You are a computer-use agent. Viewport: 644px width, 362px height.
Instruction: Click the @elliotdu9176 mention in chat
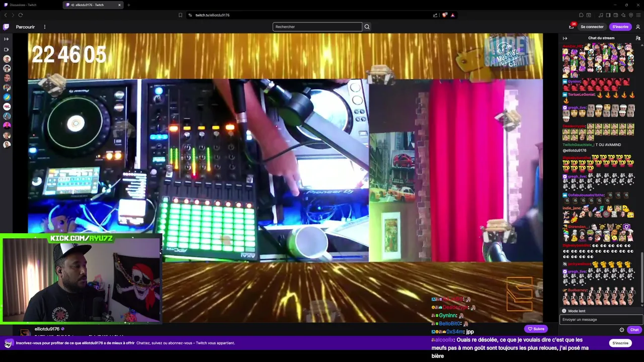click(574, 150)
